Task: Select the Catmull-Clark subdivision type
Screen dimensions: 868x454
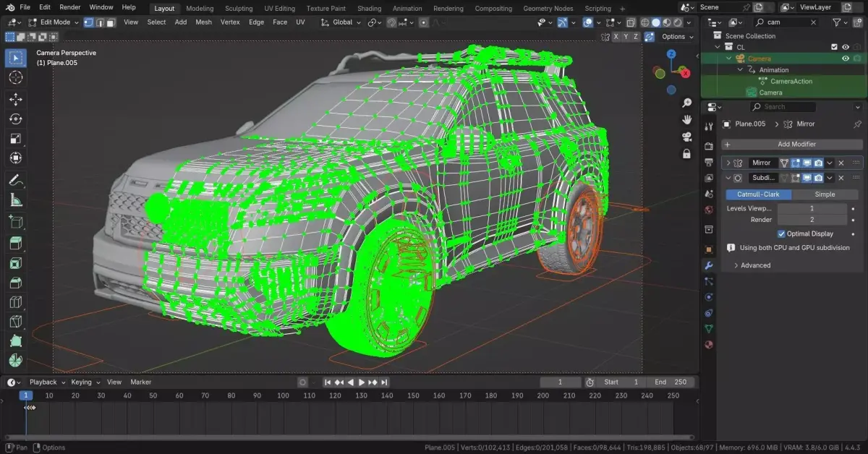Action: [x=758, y=194]
